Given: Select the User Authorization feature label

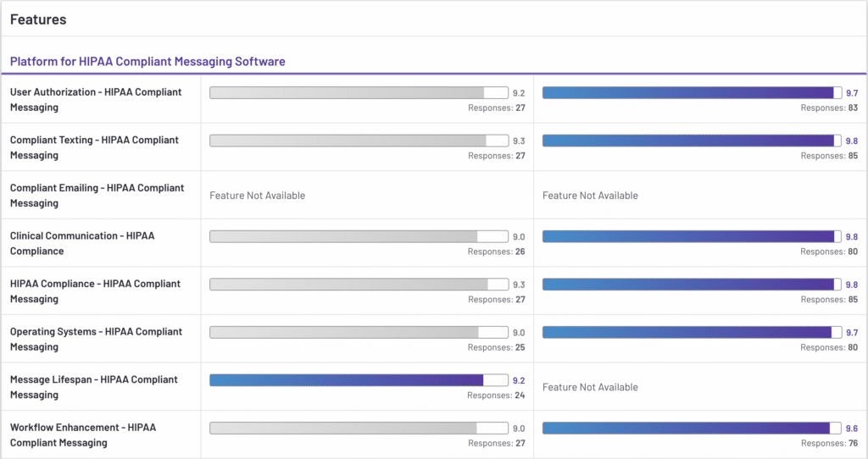Looking at the screenshot, I should pos(95,100).
